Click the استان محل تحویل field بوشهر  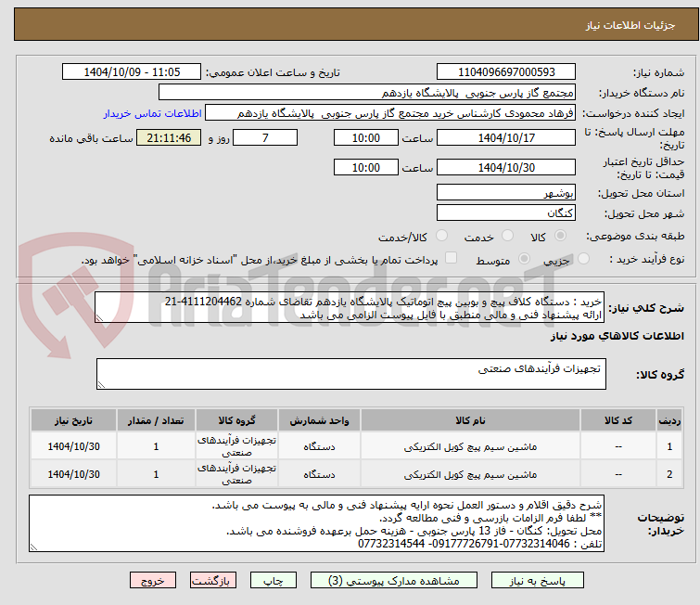pos(506,193)
